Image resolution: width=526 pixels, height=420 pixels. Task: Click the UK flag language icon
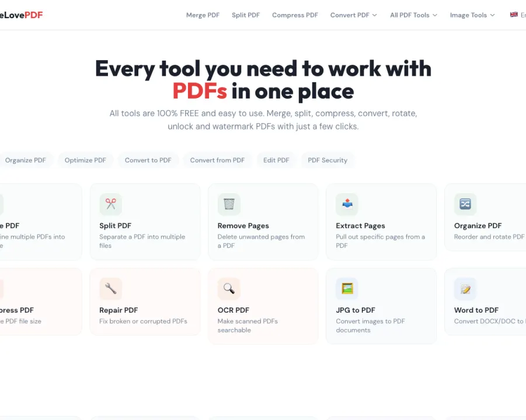[514, 15]
